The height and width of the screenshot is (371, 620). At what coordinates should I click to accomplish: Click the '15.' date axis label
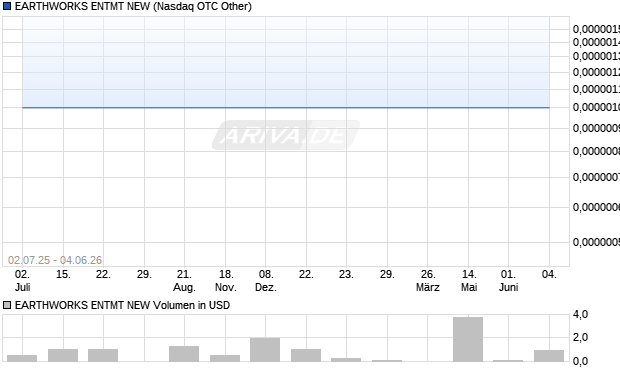coord(63,274)
